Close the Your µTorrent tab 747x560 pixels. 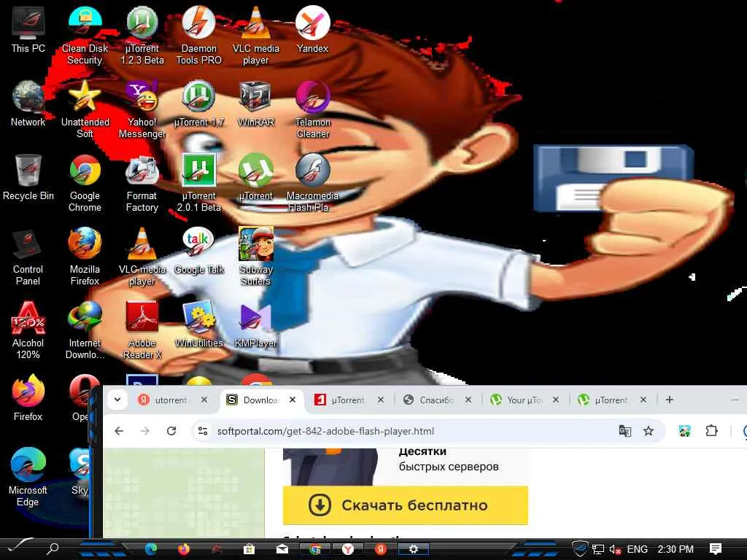pyautogui.click(x=555, y=400)
